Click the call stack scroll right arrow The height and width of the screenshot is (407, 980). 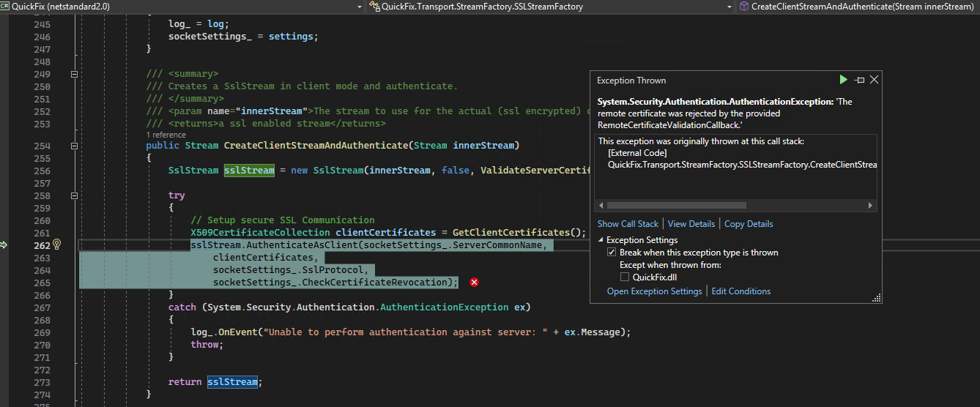tap(872, 206)
